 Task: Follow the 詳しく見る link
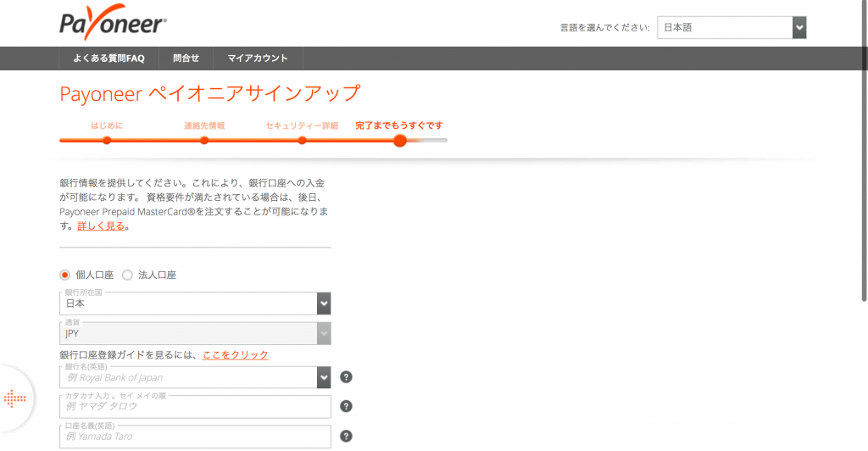(101, 225)
